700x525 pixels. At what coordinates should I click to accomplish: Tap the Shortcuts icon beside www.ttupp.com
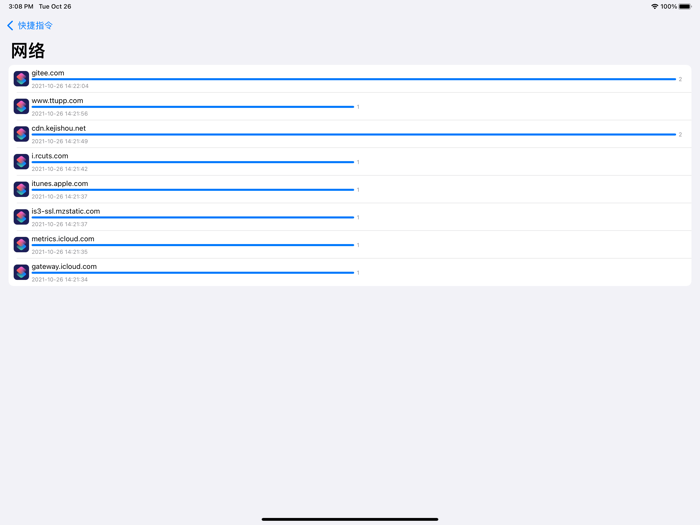tap(21, 106)
